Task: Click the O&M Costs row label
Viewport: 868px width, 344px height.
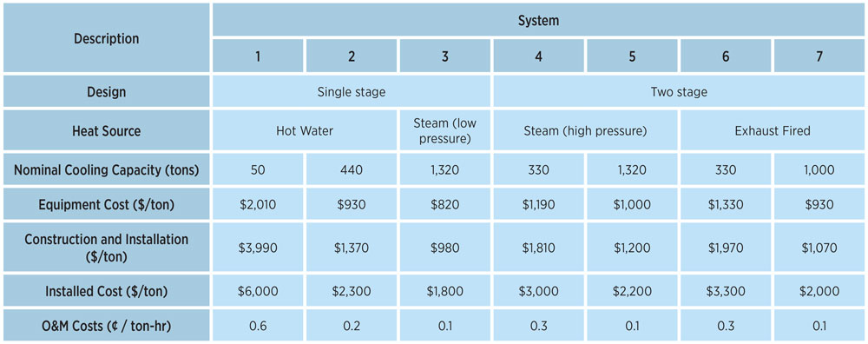Action: click(106, 326)
